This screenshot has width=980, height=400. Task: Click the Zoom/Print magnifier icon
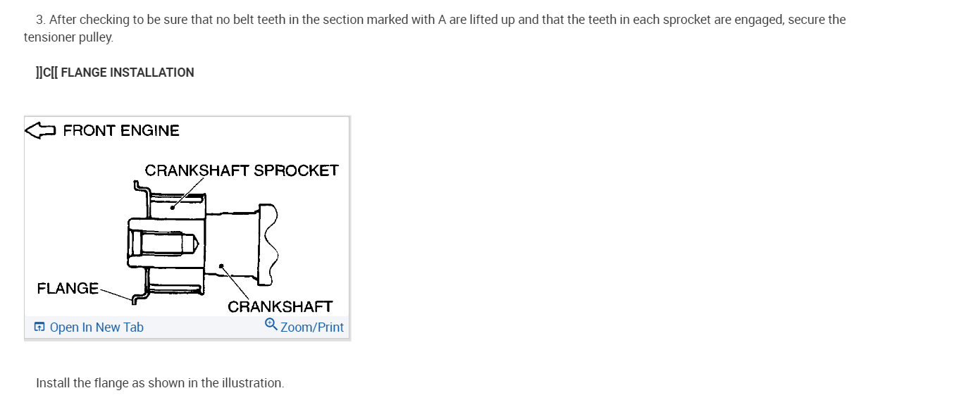pos(271,324)
